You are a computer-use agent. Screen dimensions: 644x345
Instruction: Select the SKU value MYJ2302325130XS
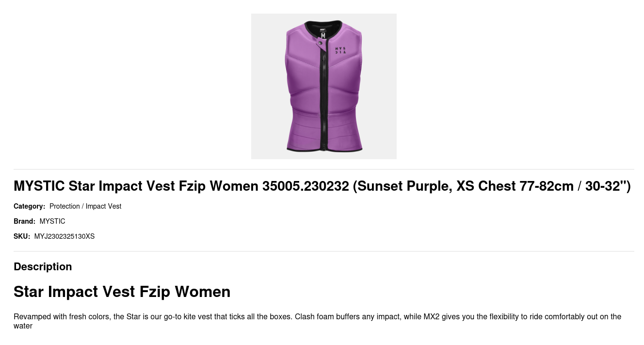64,236
